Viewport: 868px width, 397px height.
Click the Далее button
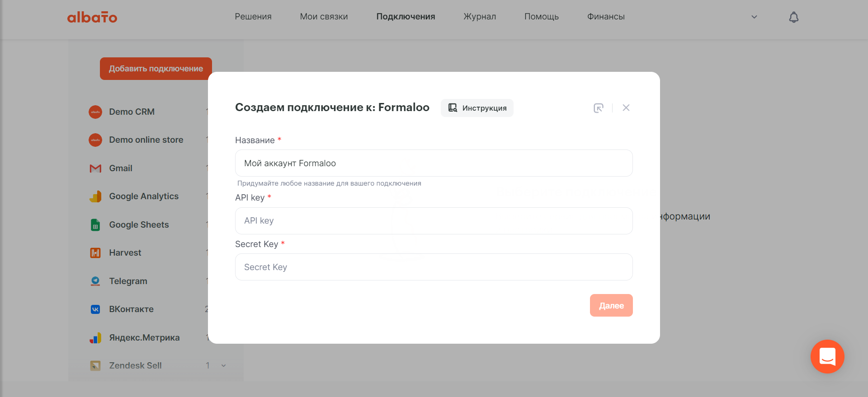(611, 305)
